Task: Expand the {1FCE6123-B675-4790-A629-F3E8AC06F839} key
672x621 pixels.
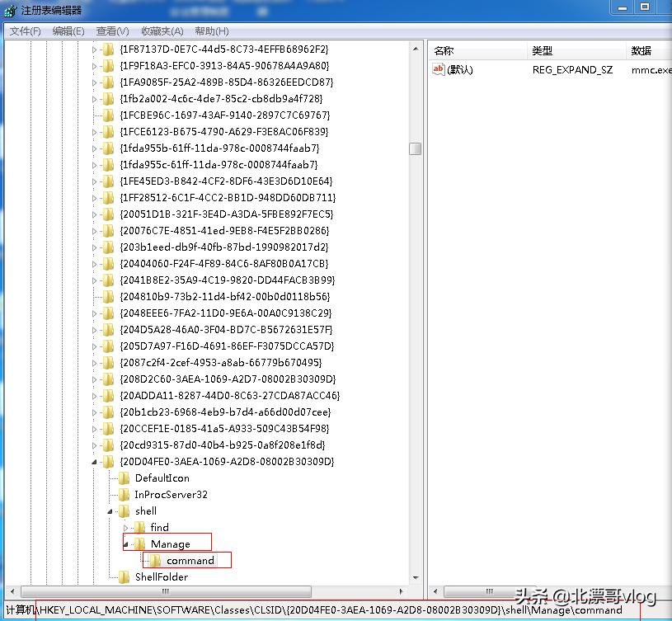Action: [94, 132]
